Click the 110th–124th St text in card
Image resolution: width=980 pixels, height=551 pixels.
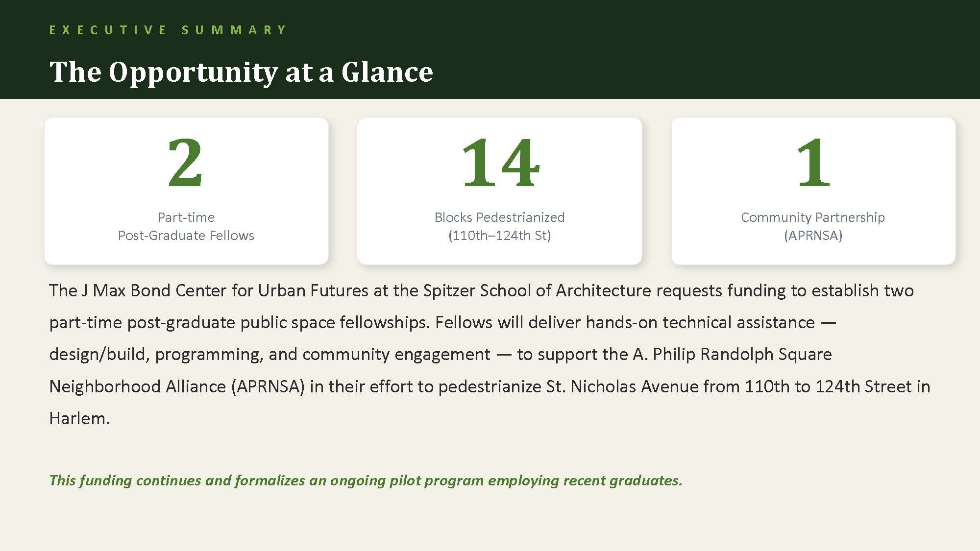[500, 236]
